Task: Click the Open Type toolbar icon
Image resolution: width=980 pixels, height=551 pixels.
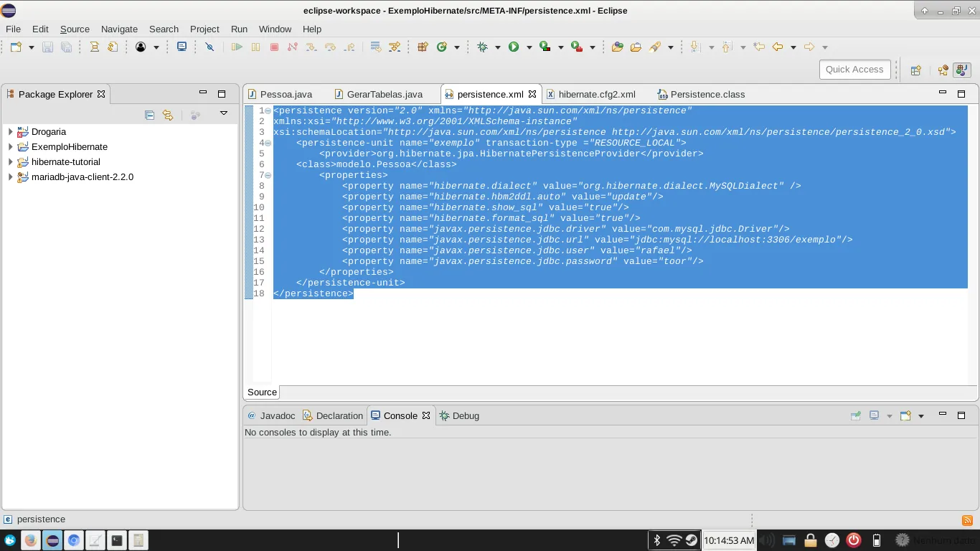Action: pyautogui.click(x=617, y=47)
